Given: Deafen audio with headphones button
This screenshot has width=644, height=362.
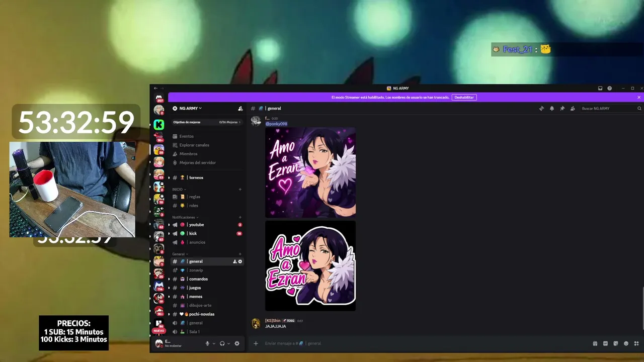Looking at the screenshot, I should tap(222, 343).
